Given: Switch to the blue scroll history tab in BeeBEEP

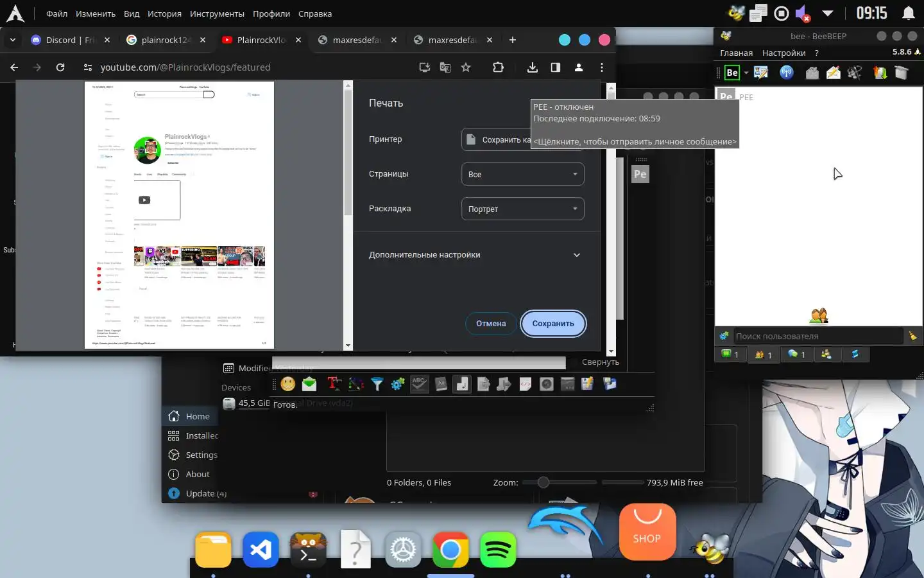Looking at the screenshot, I should [855, 354].
